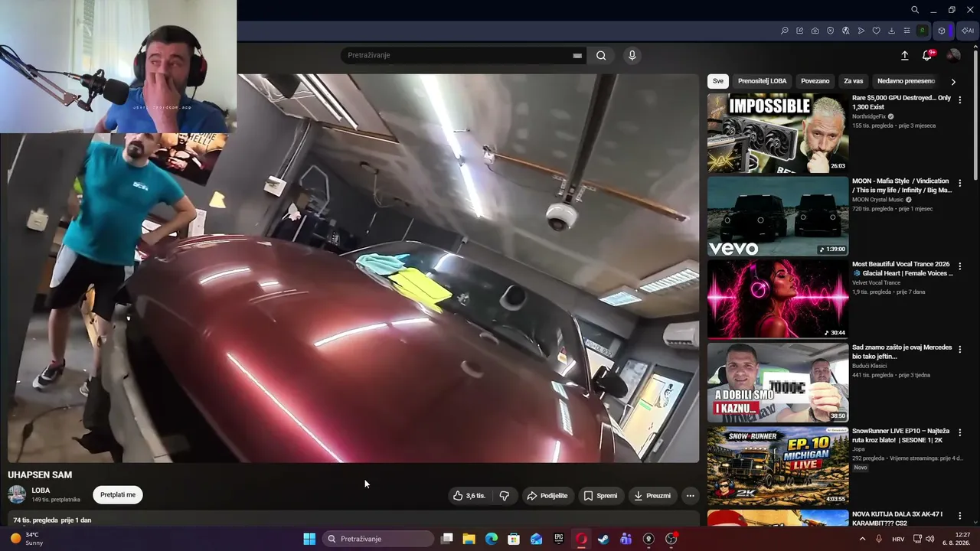Screen dimensions: 980x551
Task: Open the SnowRunner LIVE EP10 video title
Action: [901, 435]
